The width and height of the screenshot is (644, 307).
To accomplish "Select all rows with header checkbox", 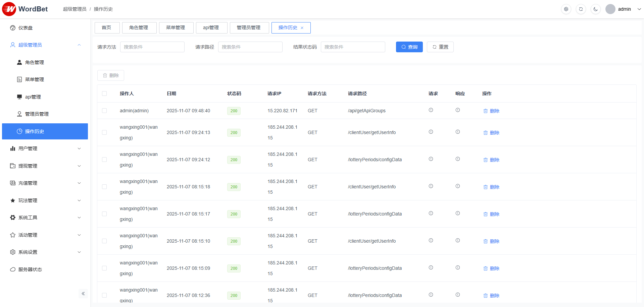I will click(x=104, y=94).
